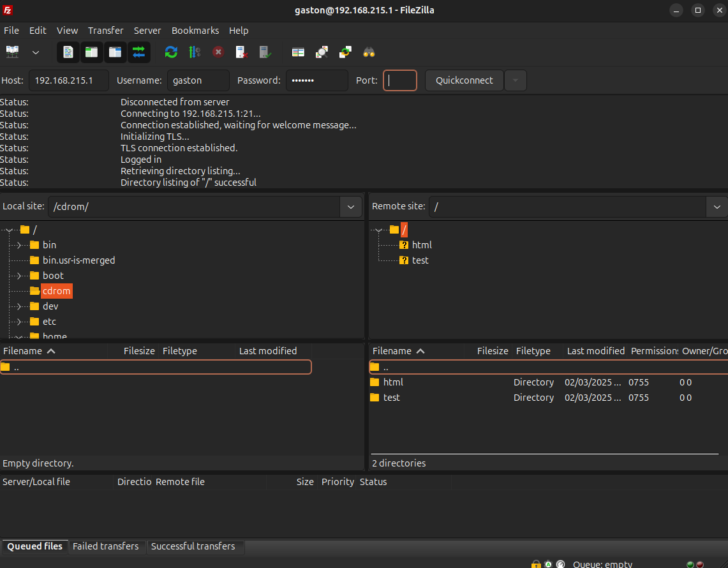
Task: Expand the etc folder in local tree
Action: pos(18,322)
